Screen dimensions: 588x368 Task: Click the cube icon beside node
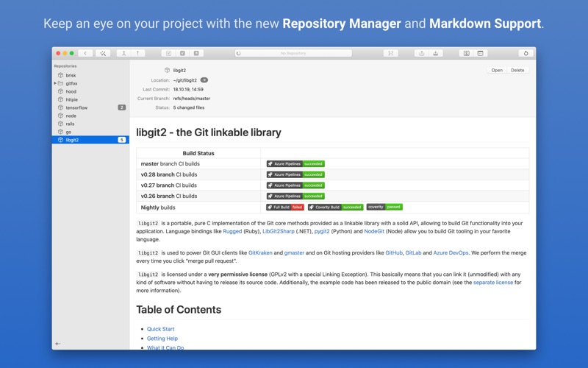(x=60, y=116)
